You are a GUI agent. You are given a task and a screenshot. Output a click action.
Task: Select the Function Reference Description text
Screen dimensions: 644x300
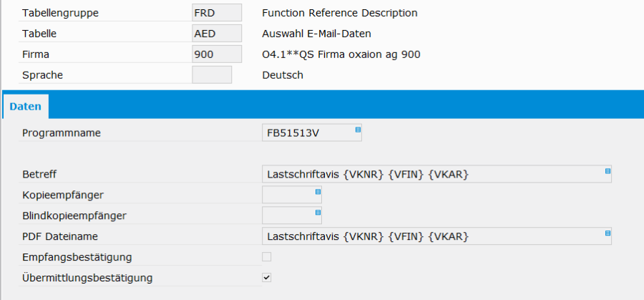click(340, 13)
